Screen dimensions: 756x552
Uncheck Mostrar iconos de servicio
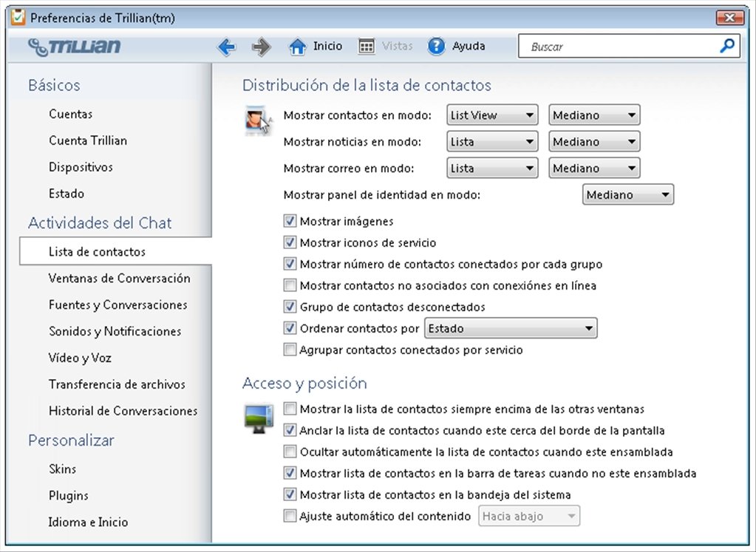[290, 242]
